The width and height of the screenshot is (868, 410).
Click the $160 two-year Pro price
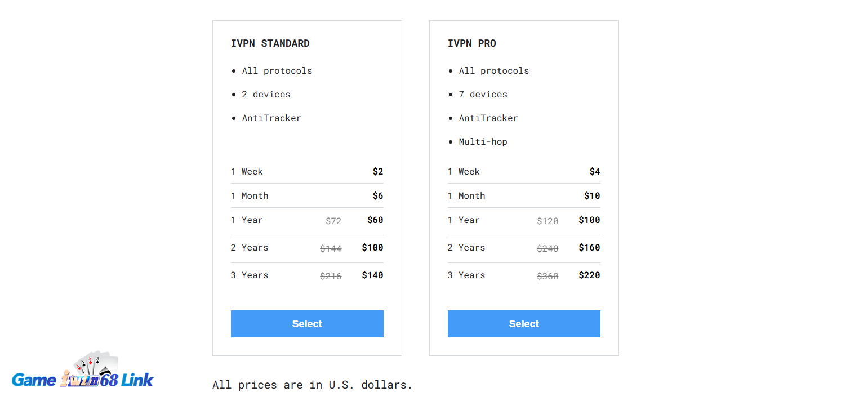point(589,248)
